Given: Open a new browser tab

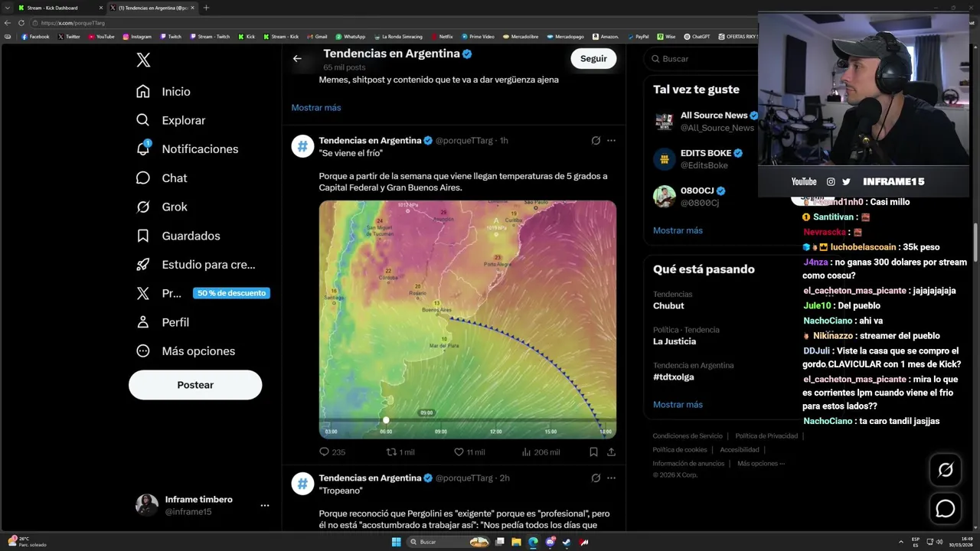Looking at the screenshot, I should 206,8.
